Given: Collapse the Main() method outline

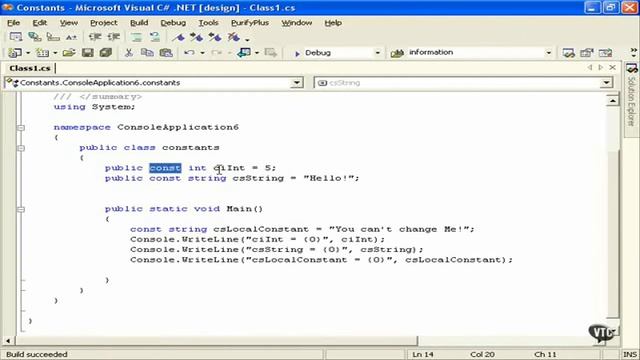Looking at the screenshot, I should pyautogui.click(x=21, y=209).
